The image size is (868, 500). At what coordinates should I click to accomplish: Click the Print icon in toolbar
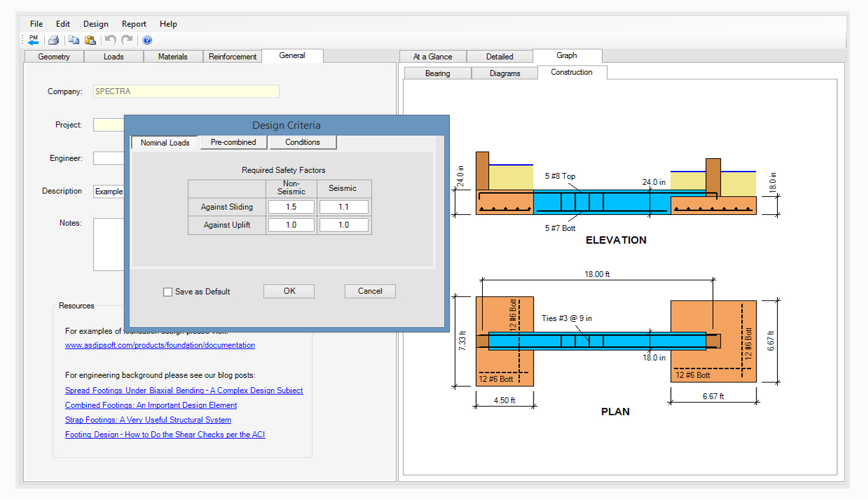pos(53,40)
